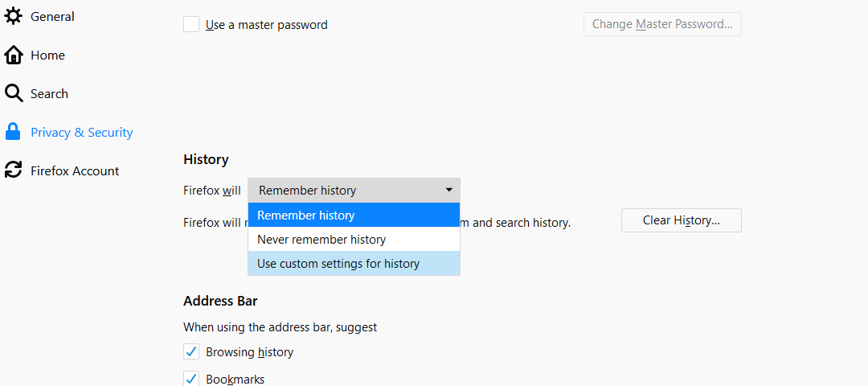This screenshot has height=386, width=868.
Task: Uncheck the Browsing history suggestion checkbox
Action: (191, 351)
